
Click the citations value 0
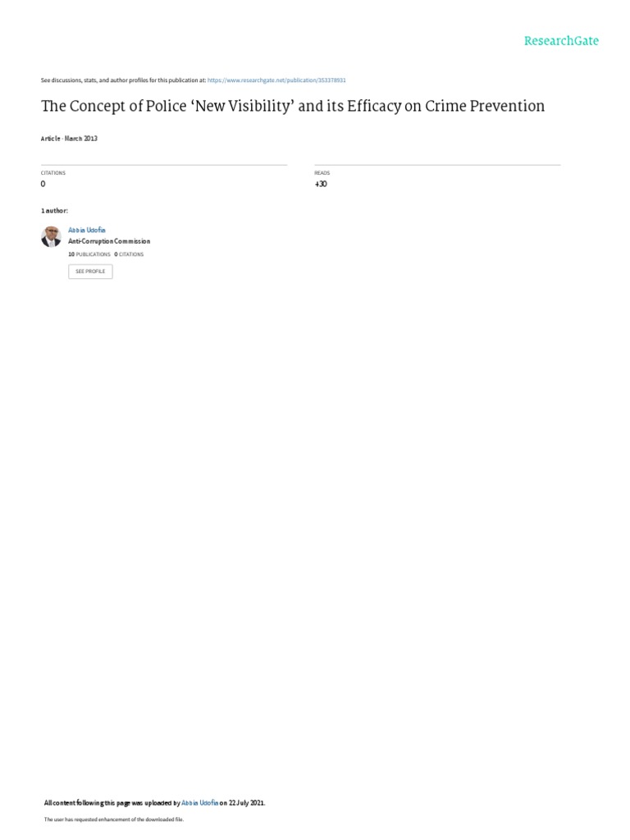pyautogui.click(x=43, y=184)
